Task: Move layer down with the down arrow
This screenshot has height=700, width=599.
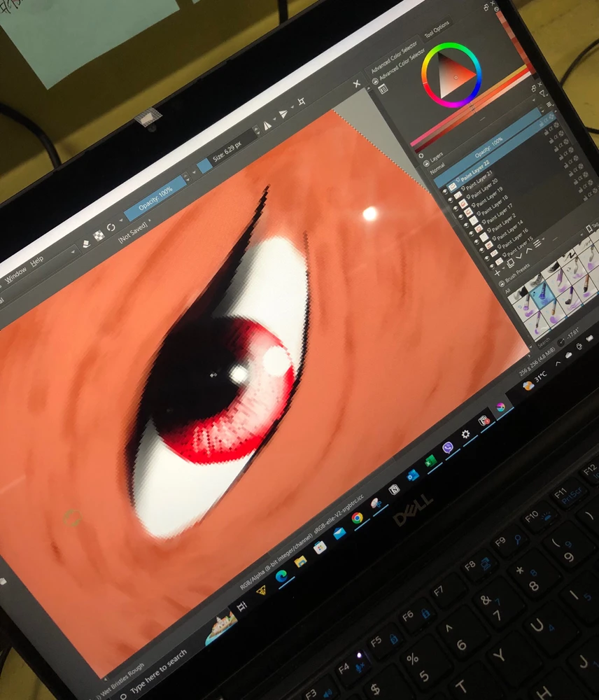Action: pos(521,257)
